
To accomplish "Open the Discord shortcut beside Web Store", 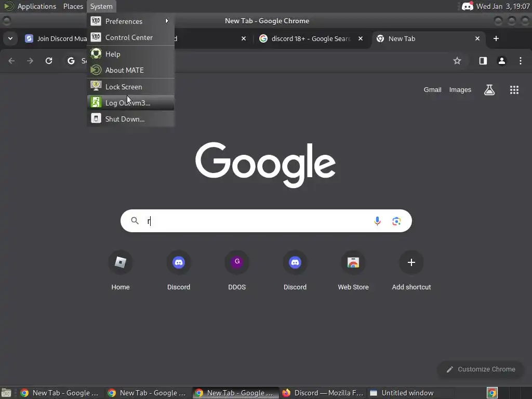I will point(295,271).
